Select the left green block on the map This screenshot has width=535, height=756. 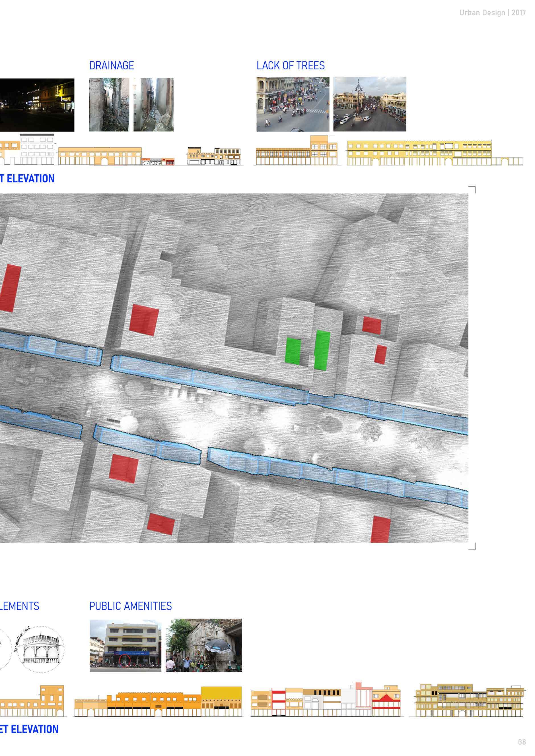(x=293, y=351)
